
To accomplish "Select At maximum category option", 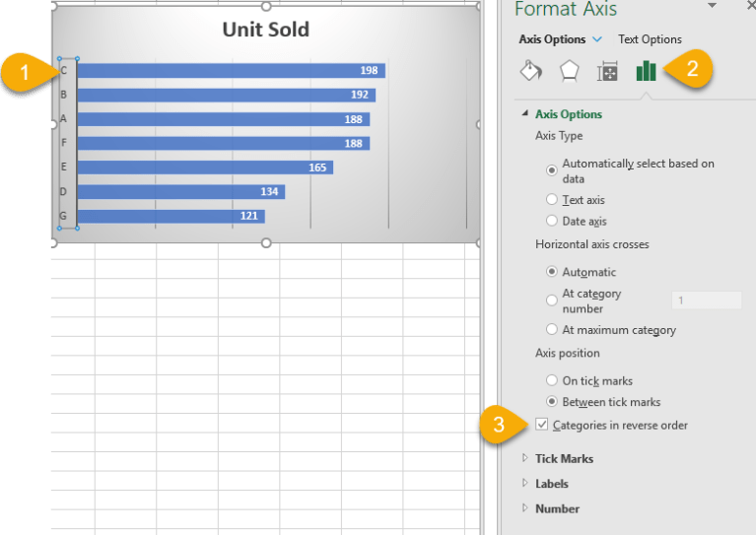I will point(552,330).
